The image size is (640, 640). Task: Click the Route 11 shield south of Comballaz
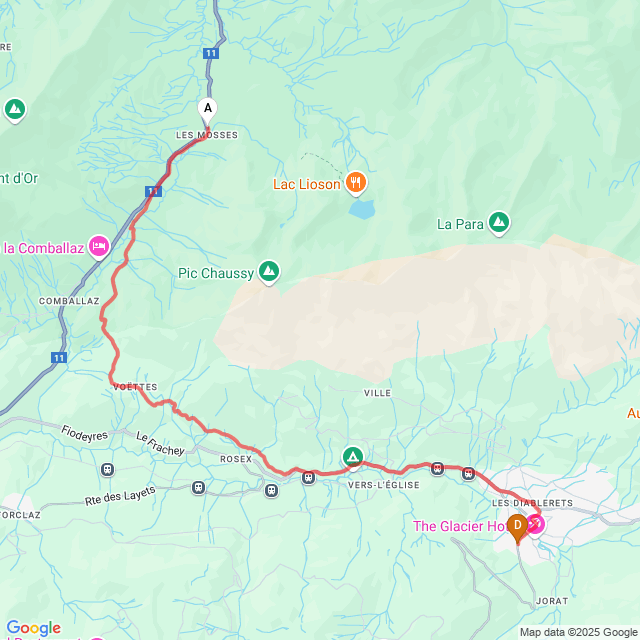[59, 358]
